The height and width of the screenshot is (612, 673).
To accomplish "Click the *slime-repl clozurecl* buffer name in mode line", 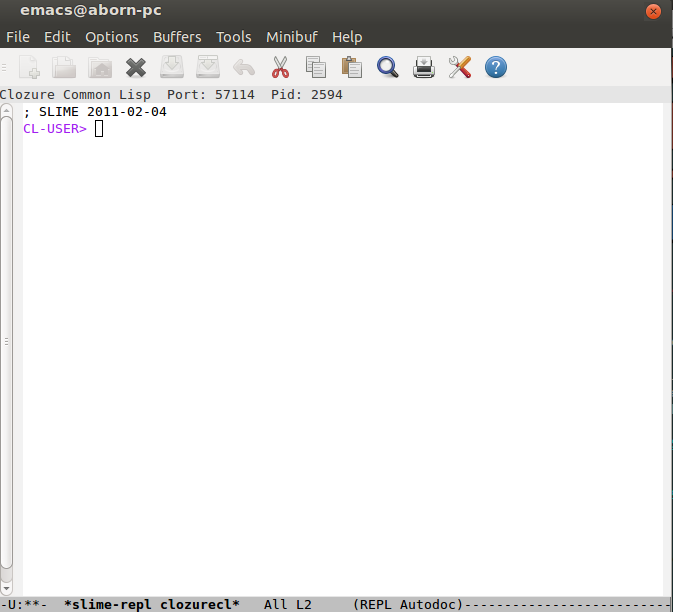I will 151,604.
